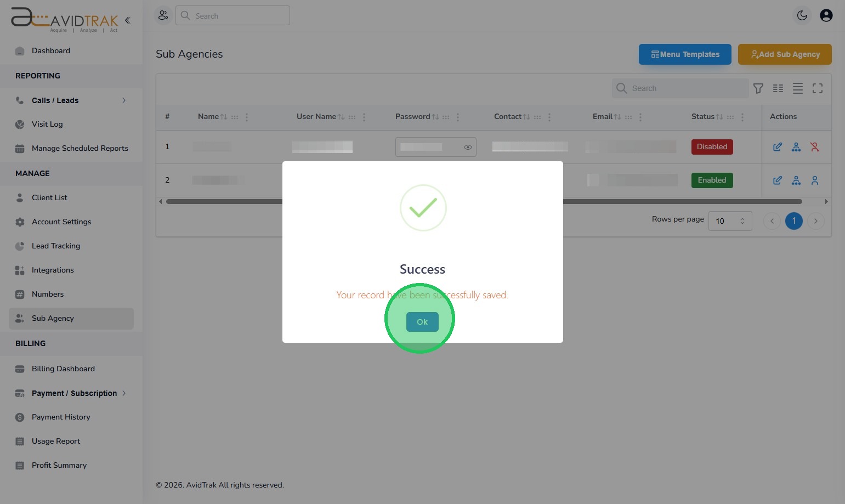Focus the top header search field
845x504 pixels.
coord(232,15)
